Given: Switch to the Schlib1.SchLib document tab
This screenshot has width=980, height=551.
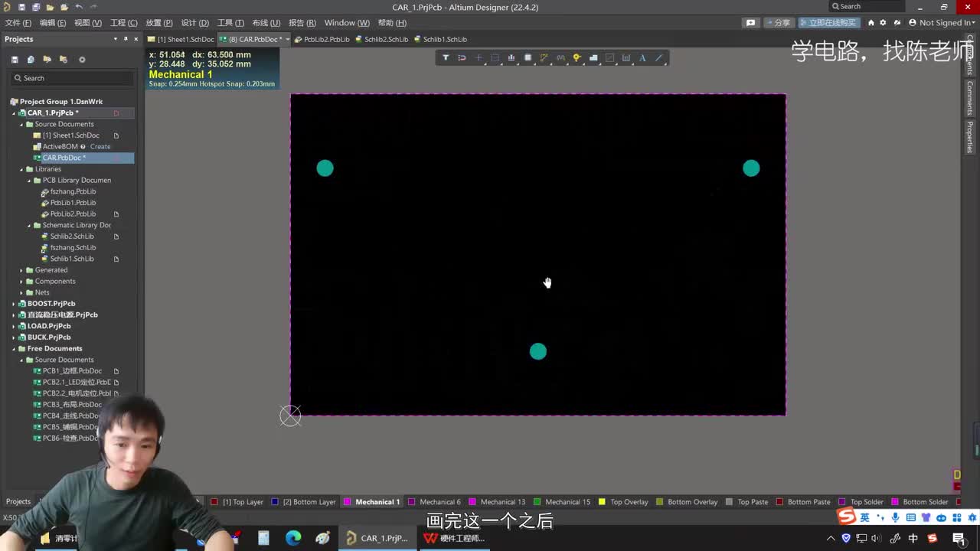Looking at the screenshot, I should point(440,39).
